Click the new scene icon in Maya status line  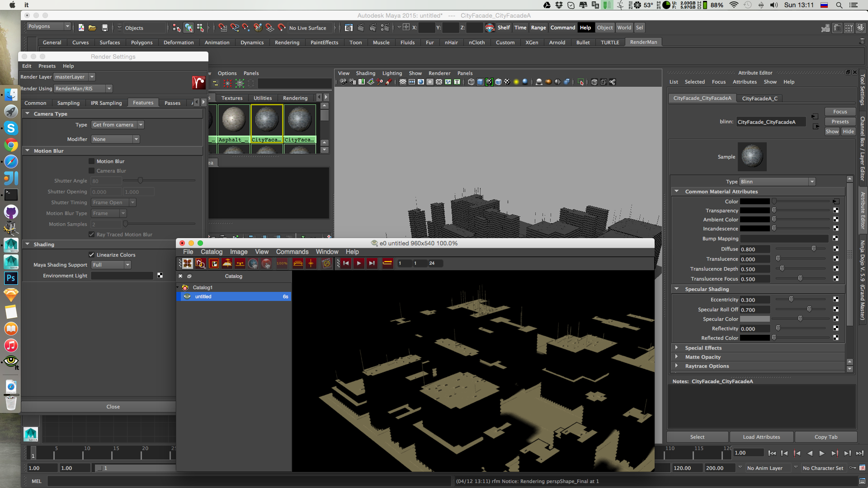(x=81, y=28)
